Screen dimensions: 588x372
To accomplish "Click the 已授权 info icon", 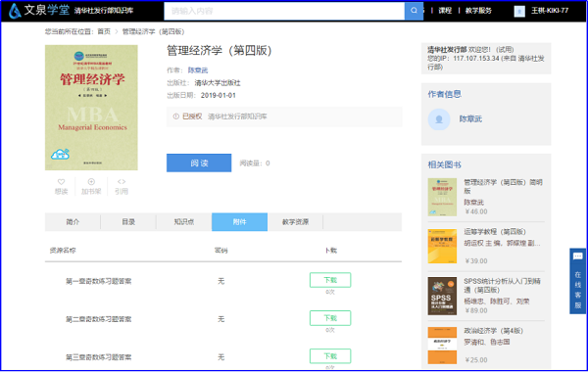I will coord(175,116).
